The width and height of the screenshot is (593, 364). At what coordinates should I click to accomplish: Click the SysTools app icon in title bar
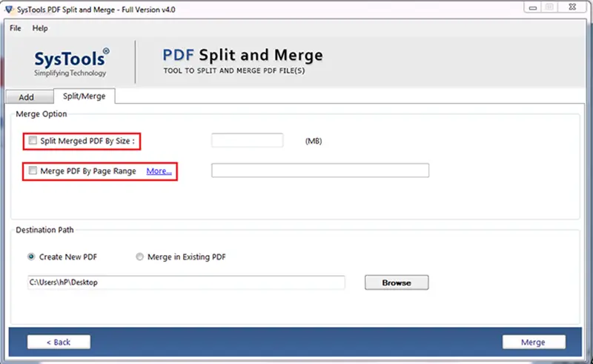tap(8, 9)
